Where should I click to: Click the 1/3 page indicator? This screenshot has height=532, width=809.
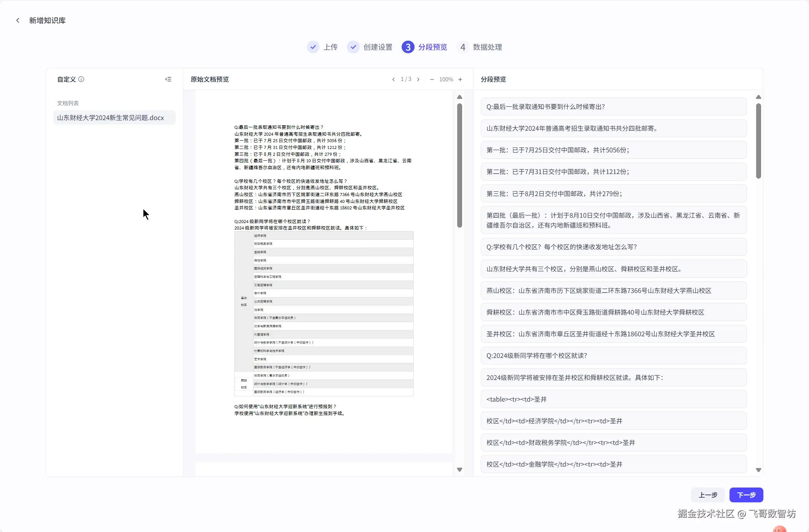(x=406, y=79)
